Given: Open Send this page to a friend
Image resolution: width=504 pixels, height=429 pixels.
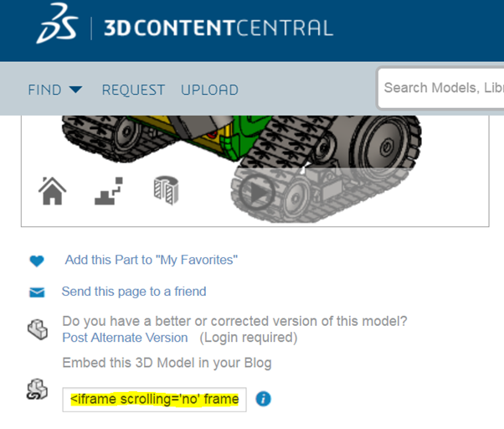Looking at the screenshot, I should click(x=134, y=292).
